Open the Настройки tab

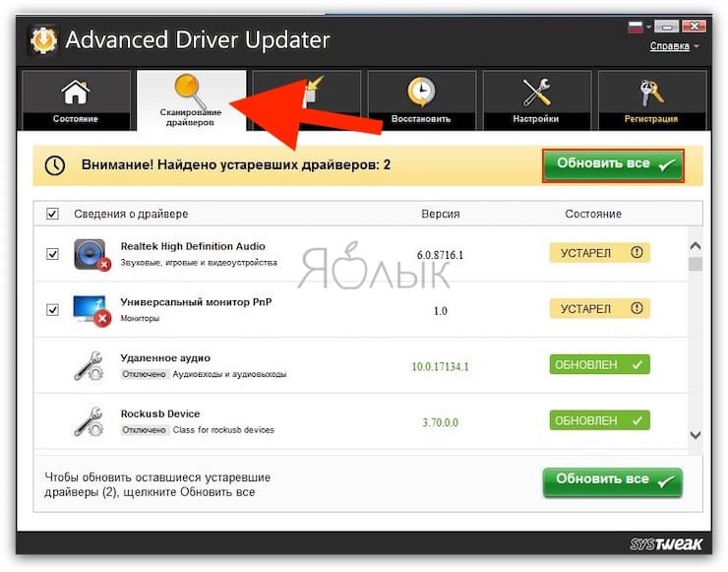click(537, 99)
